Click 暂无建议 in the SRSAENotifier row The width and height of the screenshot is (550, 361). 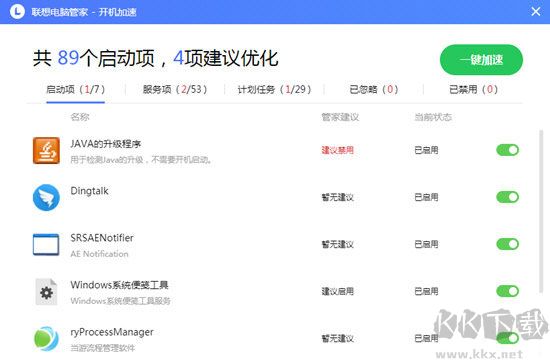tap(337, 244)
